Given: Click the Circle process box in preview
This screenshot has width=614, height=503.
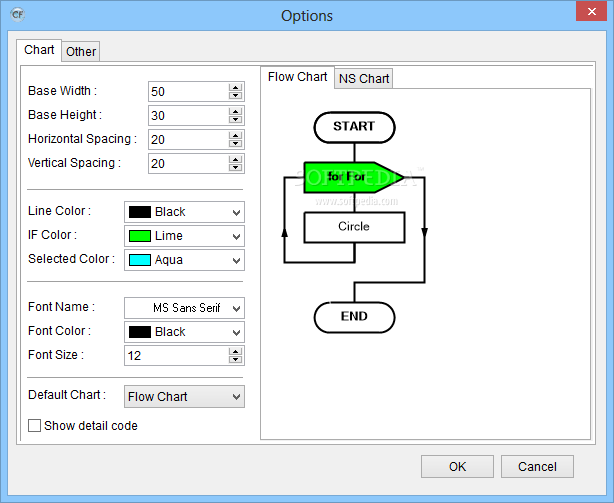Looking at the screenshot, I should click(354, 227).
